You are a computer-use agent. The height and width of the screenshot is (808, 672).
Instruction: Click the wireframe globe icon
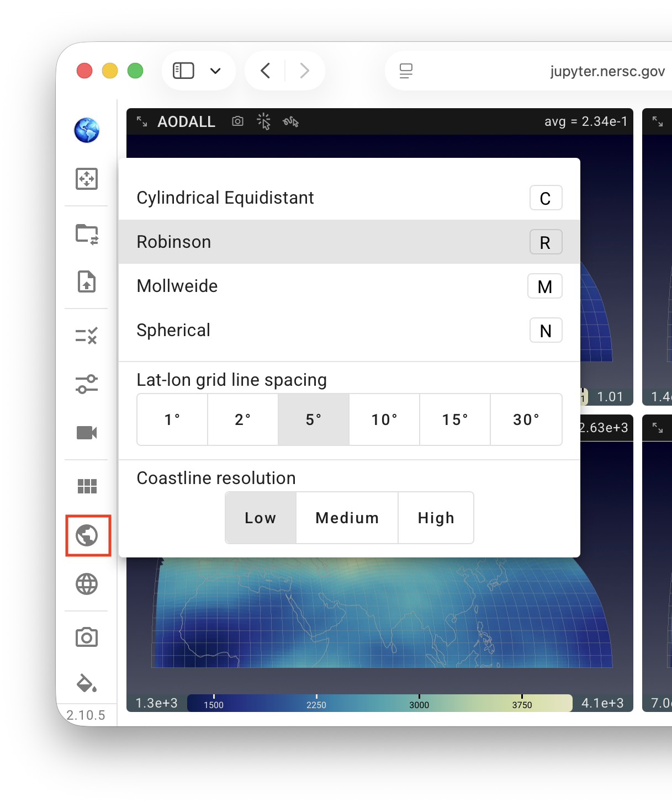coord(87,584)
